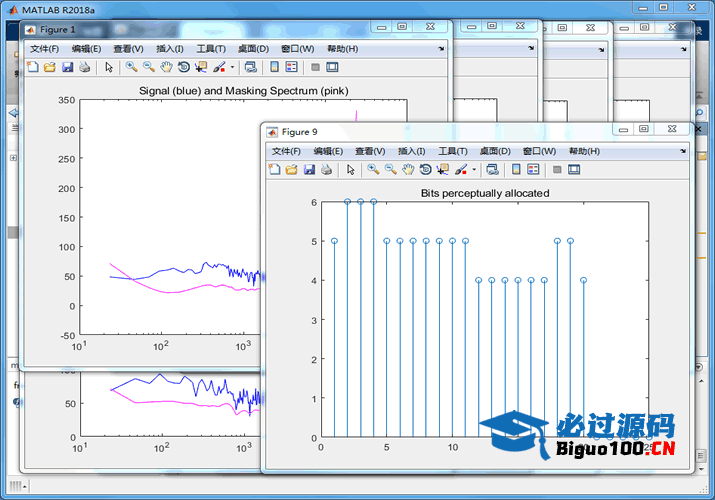Open 查看(V) menu in Figure 9
The height and width of the screenshot is (500, 715).
[370, 151]
